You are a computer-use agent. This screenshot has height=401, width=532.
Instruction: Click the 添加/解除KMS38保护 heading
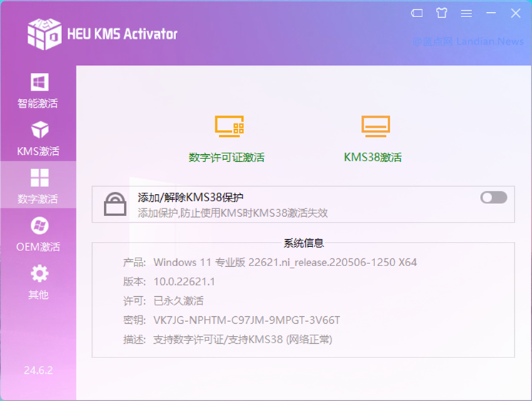190,197
